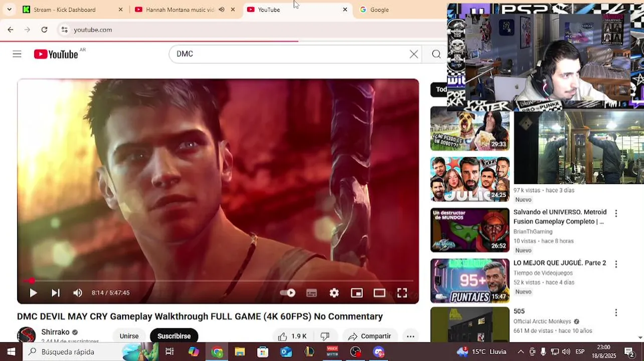
Task: Skip to the next video
Action: pos(56,293)
